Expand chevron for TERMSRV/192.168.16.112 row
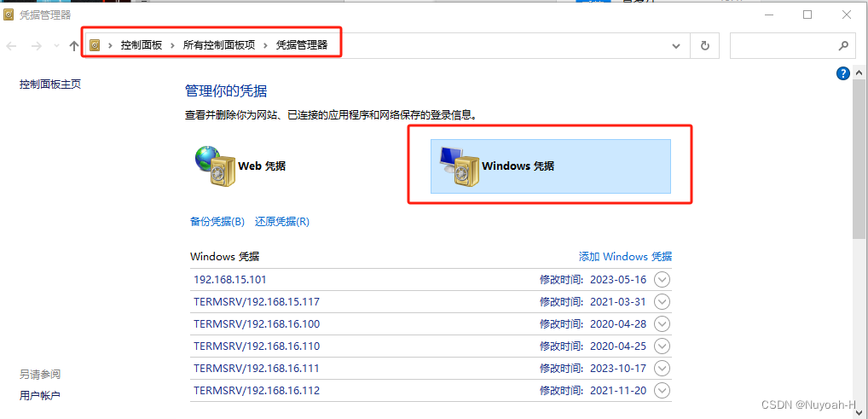 click(x=662, y=391)
